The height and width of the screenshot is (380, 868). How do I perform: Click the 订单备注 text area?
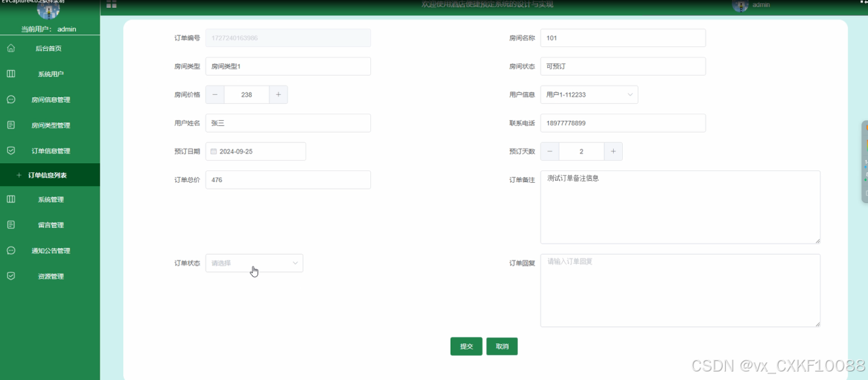tap(680, 207)
